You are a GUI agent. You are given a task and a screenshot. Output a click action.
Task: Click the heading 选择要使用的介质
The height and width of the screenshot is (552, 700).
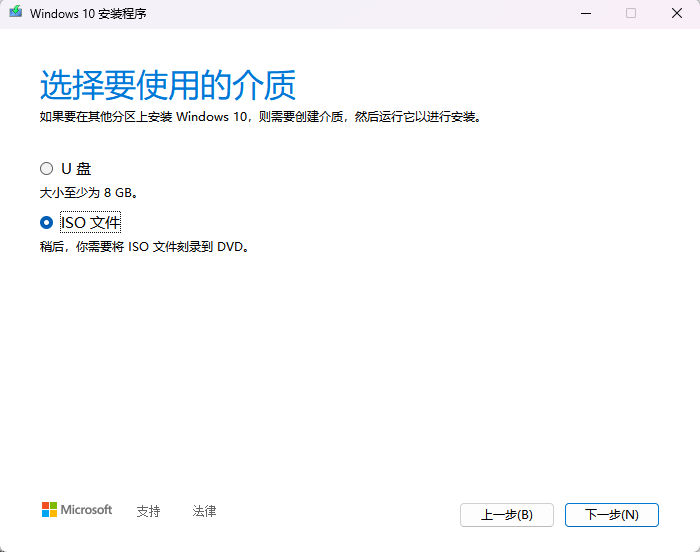tap(168, 85)
